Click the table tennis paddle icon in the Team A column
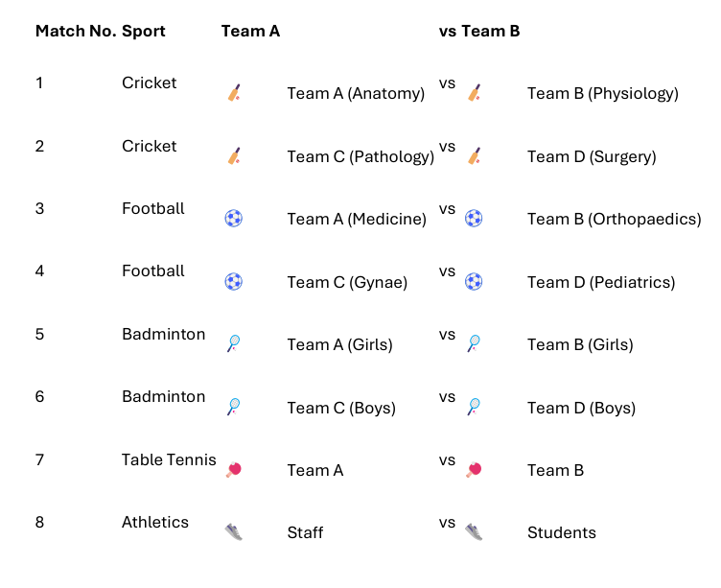This screenshot has height=588, width=721. tap(234, 469)
